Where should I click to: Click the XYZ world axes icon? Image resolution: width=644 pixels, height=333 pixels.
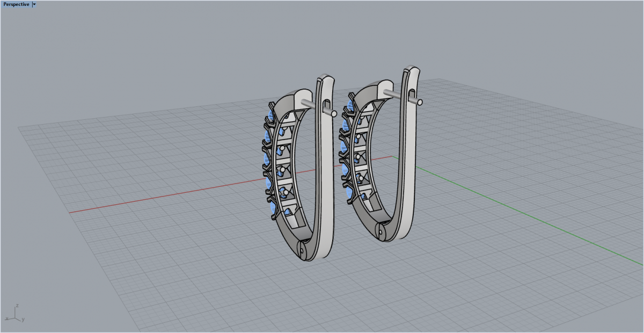click(x=16, y=313)
